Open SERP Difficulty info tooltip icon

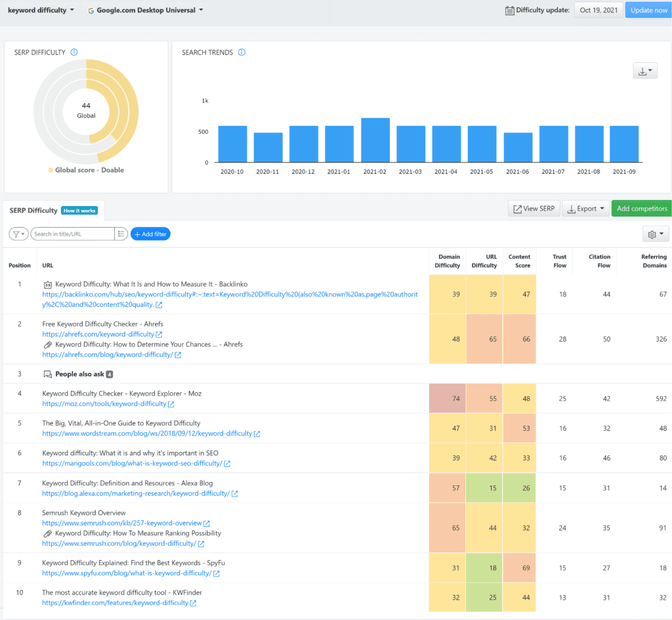click(74, 52)
